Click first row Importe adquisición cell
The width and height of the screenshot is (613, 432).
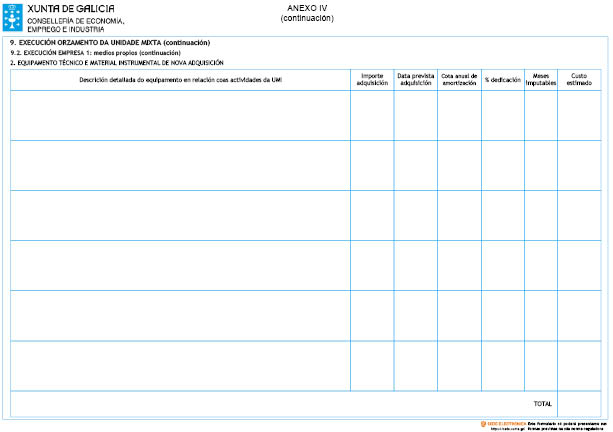(372, 115)
